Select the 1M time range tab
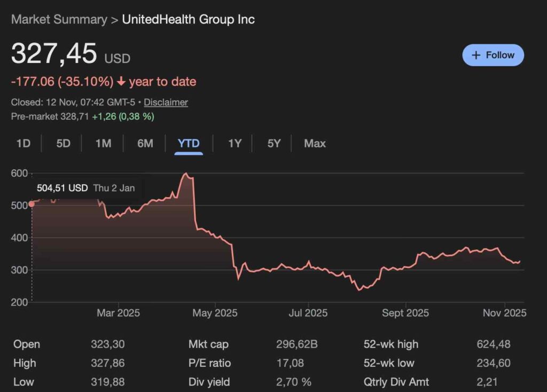 pyautogui.click(x=103, y=143)
